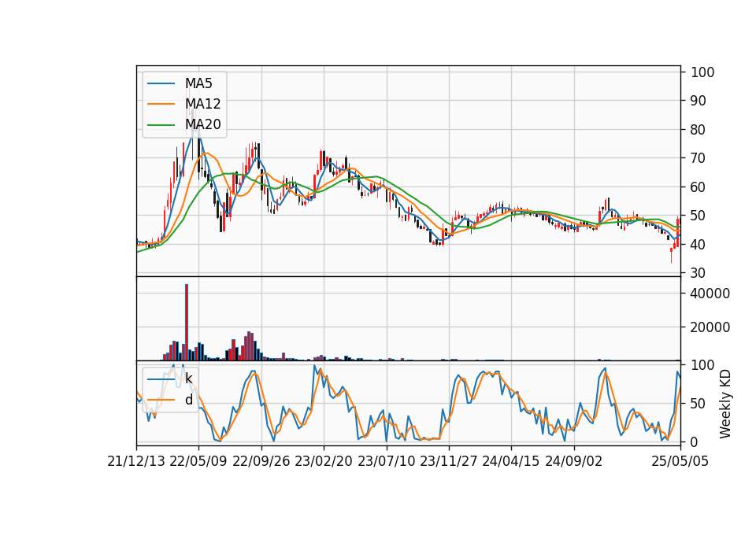Click the 30 price axis tick label
This screenshot has height=543, width=756.
(x=699, y=273)
